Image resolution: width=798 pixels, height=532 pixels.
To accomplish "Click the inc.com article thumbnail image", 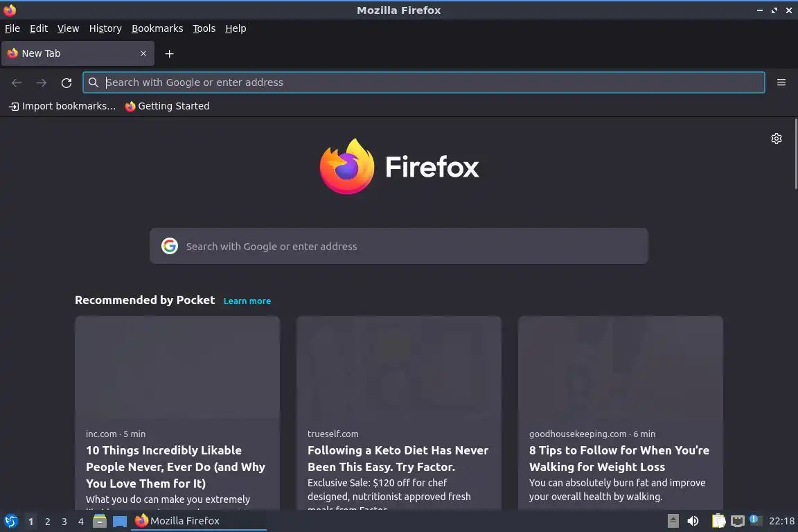I will point(177,367).
